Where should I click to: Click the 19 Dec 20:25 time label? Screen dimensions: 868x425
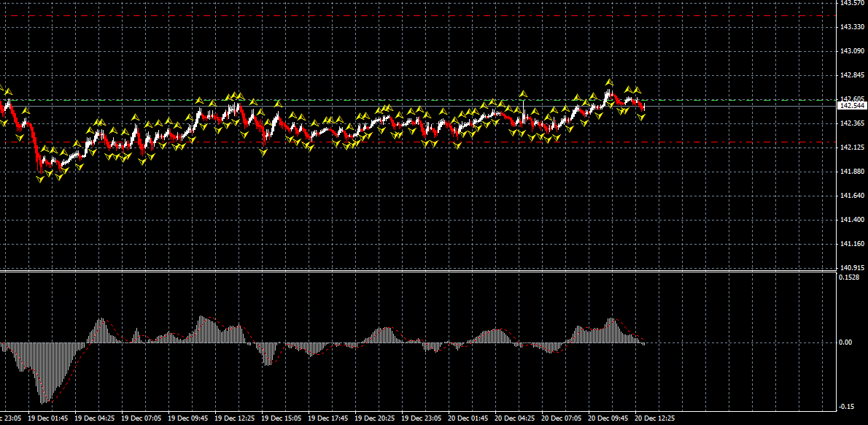[375, 418]
